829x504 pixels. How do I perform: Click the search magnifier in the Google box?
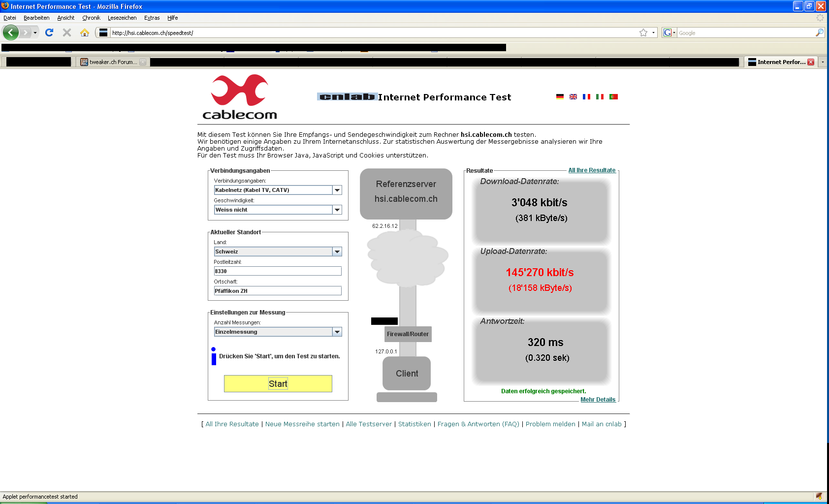click(819, 33)
